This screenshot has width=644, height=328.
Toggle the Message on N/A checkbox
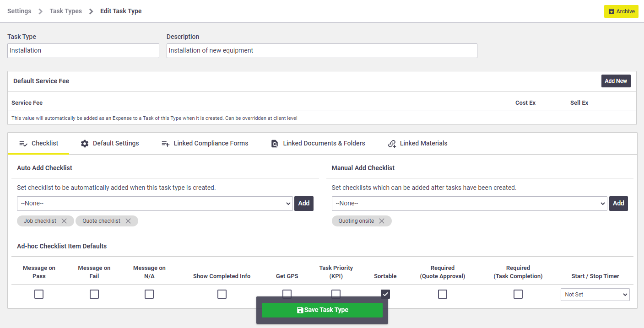pos(149,294)
